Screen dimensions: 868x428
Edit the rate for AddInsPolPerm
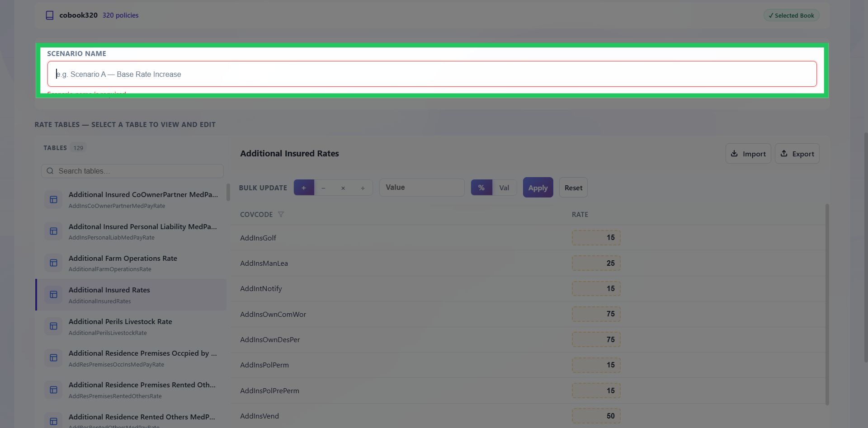pos(596,365)
